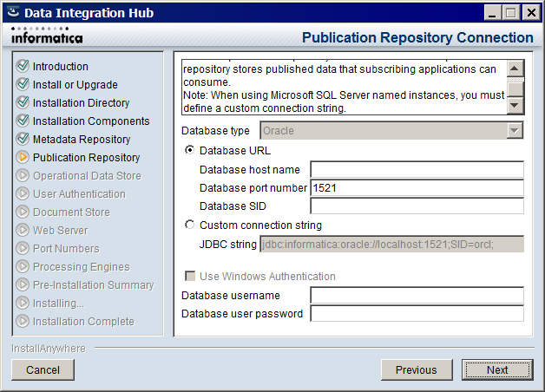Click the Installing... step icon
Screen dimensions: 545x392
(x=23, y=304)
